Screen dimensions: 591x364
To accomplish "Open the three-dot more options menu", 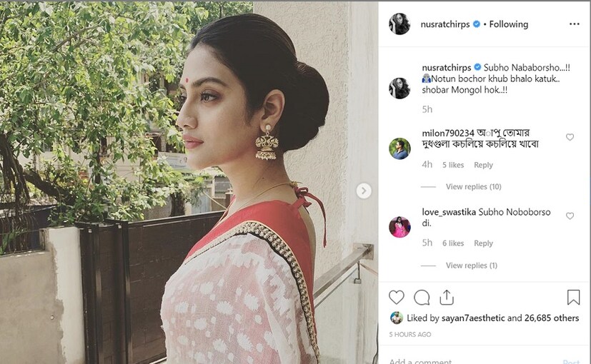I will 574,24.
